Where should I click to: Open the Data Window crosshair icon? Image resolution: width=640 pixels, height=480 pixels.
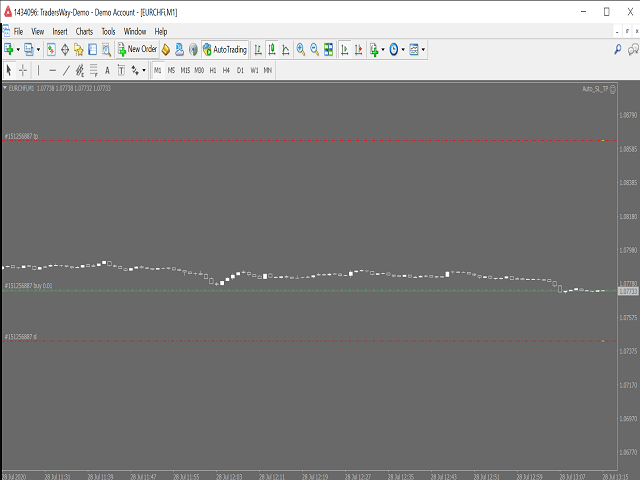tap(65, 49)
